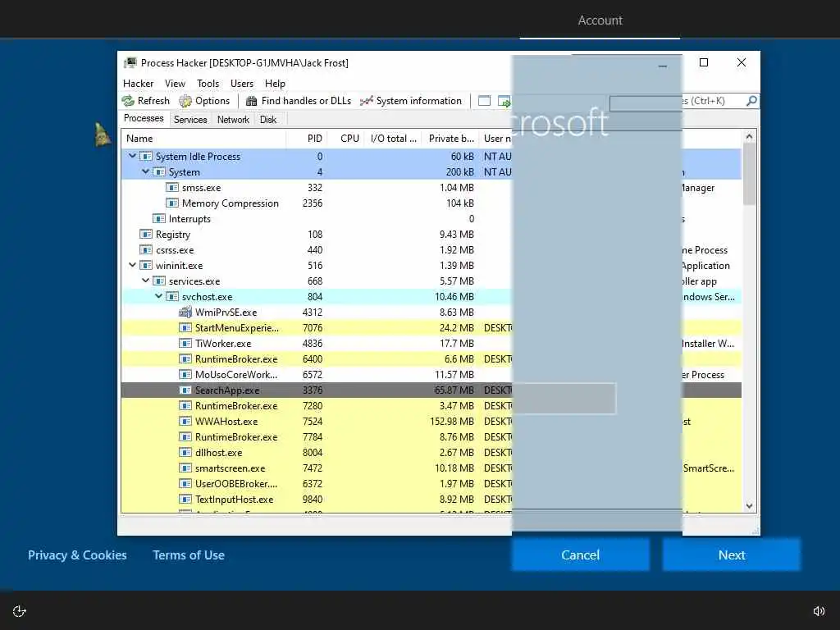Image resolution: width=840 pixels, height=630 pixels.
Task: Open the Tools menu
Action: [x=208, y=84]
